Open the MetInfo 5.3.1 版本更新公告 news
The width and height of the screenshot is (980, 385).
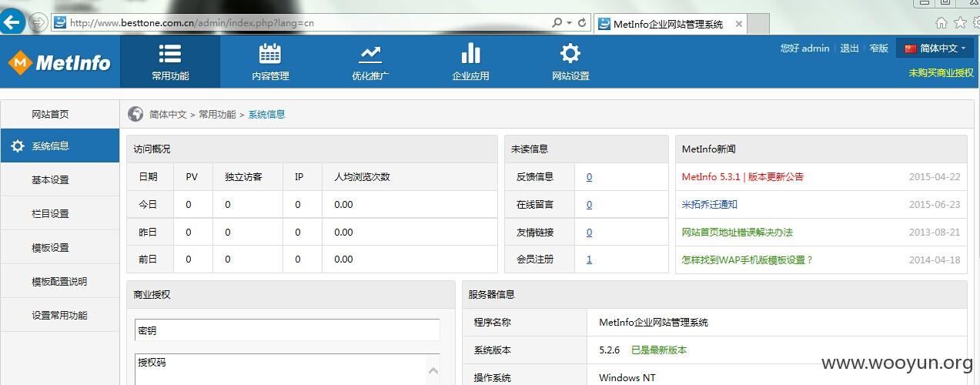742,176
